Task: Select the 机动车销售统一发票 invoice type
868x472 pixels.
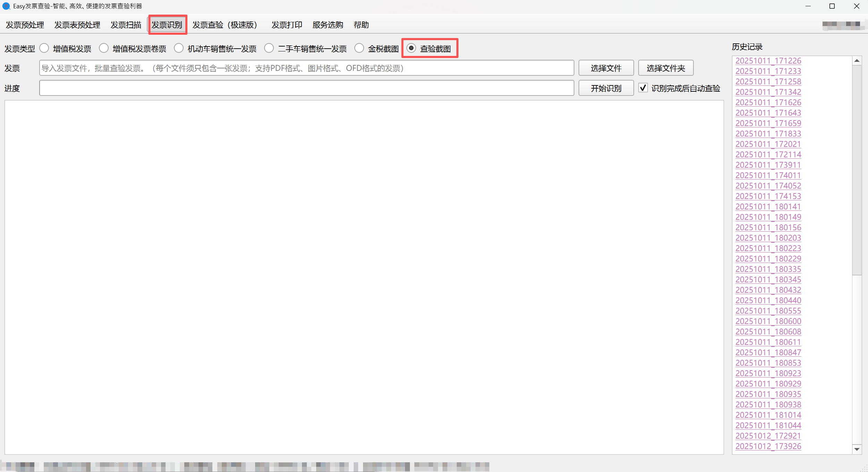Action: tap(179, 48)
